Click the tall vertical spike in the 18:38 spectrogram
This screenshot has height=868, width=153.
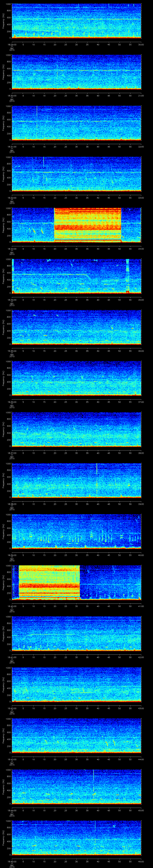(x=97, y=478)
